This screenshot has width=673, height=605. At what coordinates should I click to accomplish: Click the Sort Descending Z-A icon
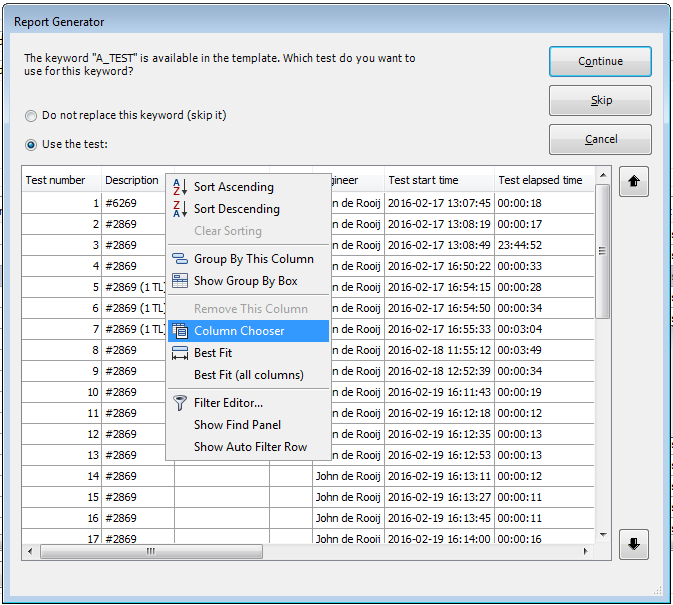[180, 209]
